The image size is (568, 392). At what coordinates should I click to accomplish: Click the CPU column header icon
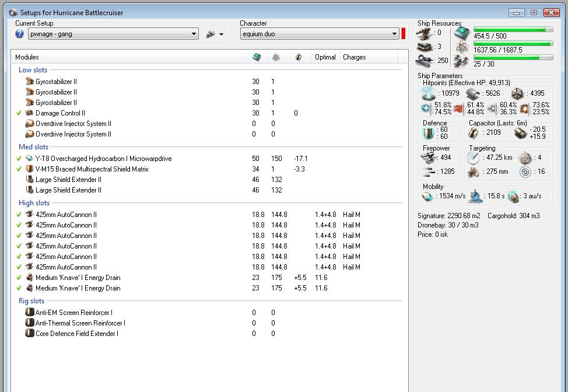point(257,57)
